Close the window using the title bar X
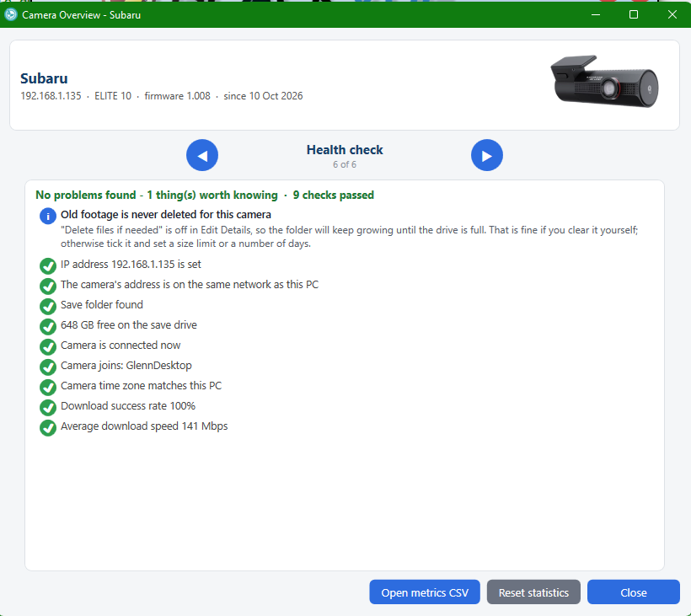This screenshot has width=691, height=616. (672, 14)
